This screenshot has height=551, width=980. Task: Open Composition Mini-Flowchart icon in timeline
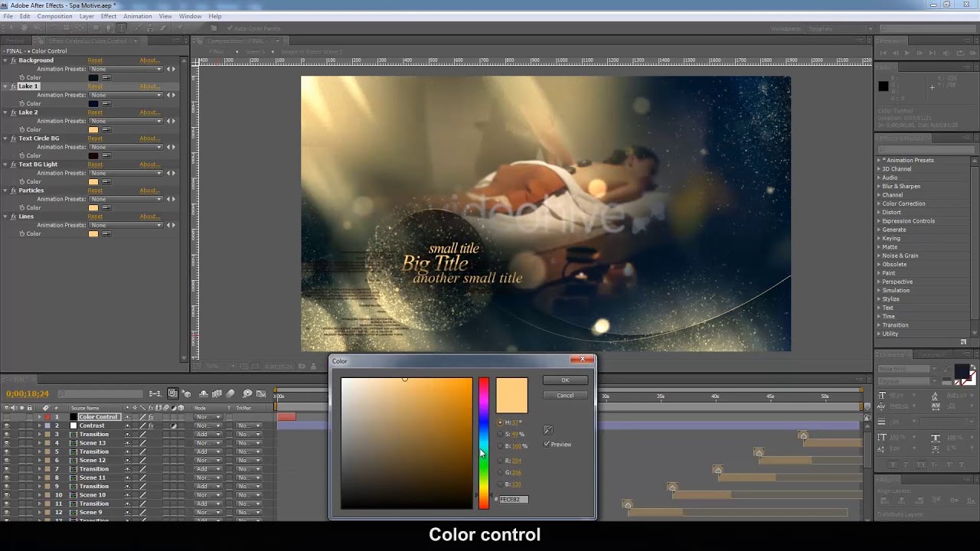[x=155, y=393]
